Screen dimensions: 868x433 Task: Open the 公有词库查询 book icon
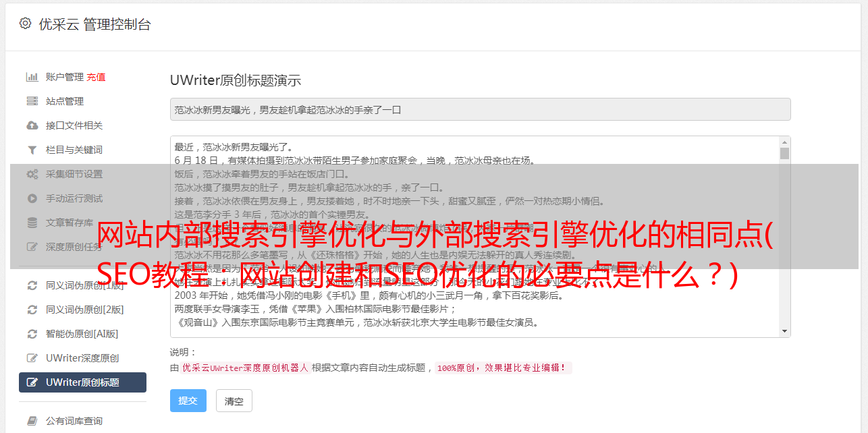coord(32,421)
